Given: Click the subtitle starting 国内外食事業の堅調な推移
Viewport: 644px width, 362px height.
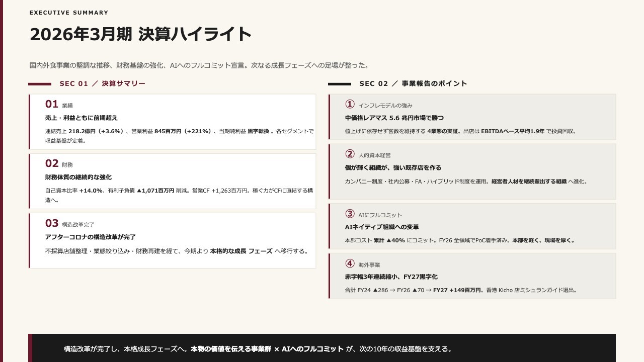Looking at the screenshot, I should (x=200, y=65).
